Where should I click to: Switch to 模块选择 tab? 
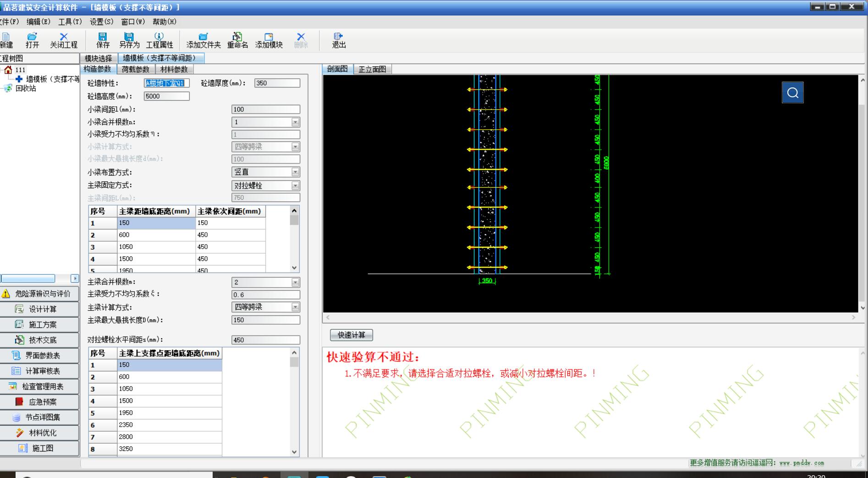(99, 58)
